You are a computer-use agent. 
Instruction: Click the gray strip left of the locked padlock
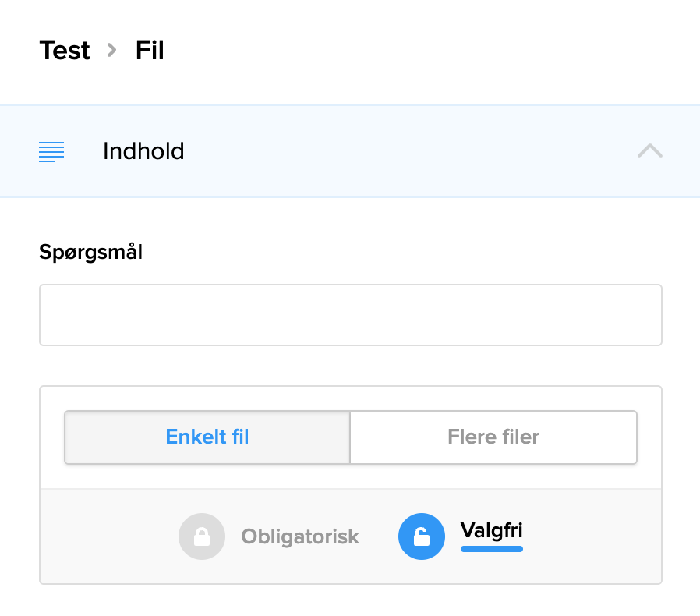click(109, 536)
